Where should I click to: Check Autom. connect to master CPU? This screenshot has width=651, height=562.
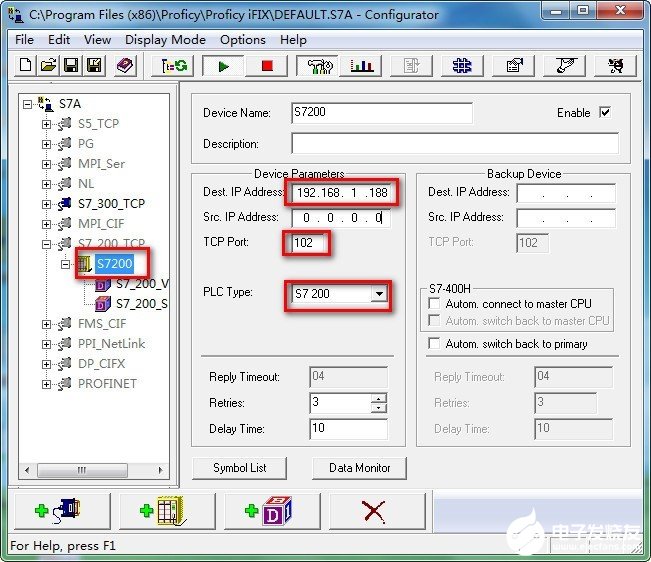[x=434, y=303]
